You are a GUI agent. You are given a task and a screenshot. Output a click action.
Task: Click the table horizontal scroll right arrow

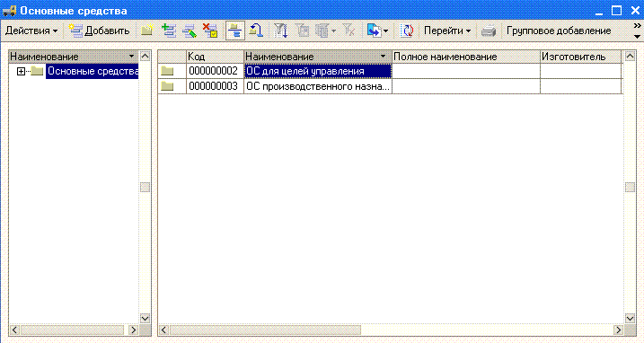pos(618,330)
